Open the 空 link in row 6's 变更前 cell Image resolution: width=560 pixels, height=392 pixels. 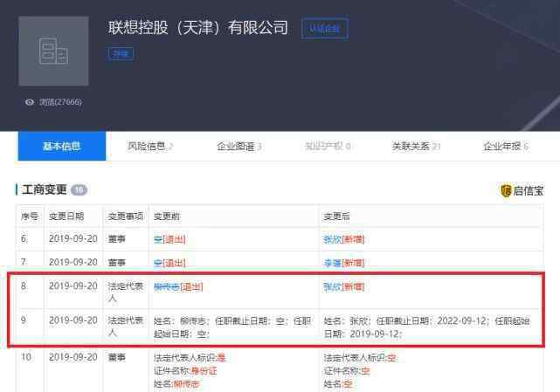[x=158, y=239]
